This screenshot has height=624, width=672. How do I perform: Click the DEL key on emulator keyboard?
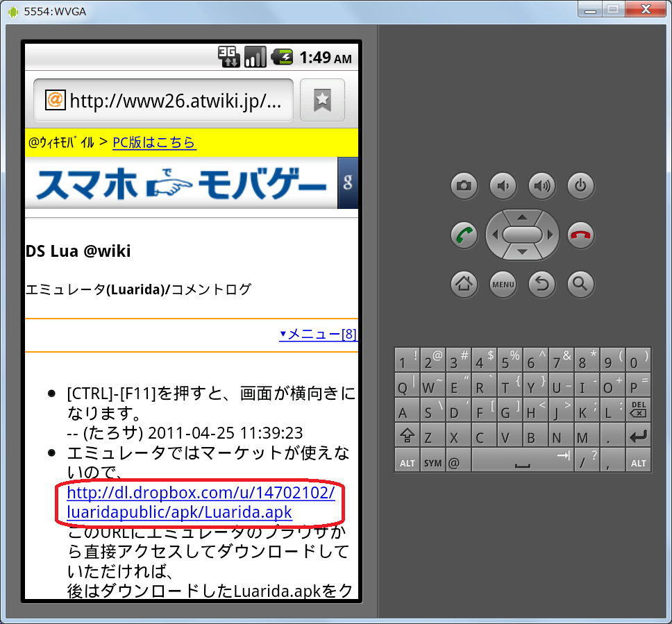click(638, 411)
